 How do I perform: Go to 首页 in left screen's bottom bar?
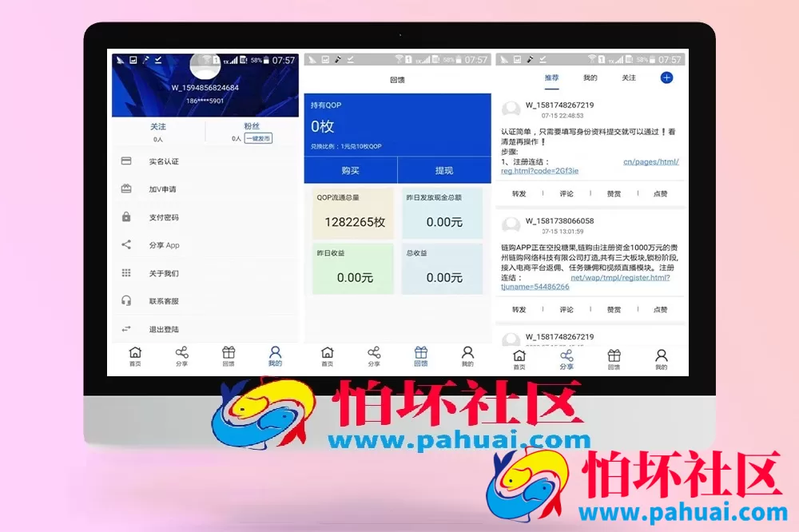click(135, 356)
